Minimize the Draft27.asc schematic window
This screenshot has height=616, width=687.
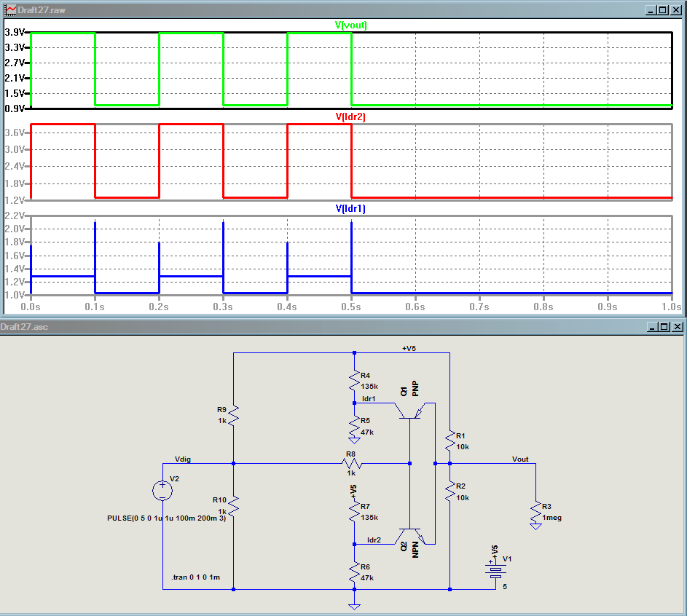tap(652, 327)
